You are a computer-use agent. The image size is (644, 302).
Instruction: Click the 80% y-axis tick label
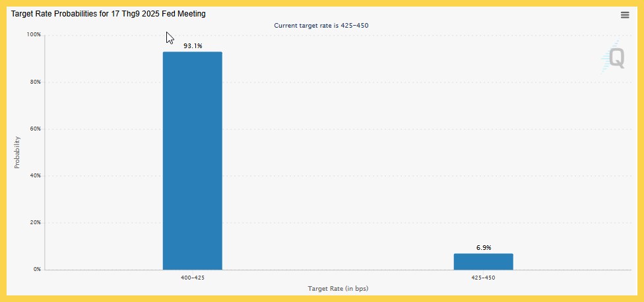click(35, 82)
